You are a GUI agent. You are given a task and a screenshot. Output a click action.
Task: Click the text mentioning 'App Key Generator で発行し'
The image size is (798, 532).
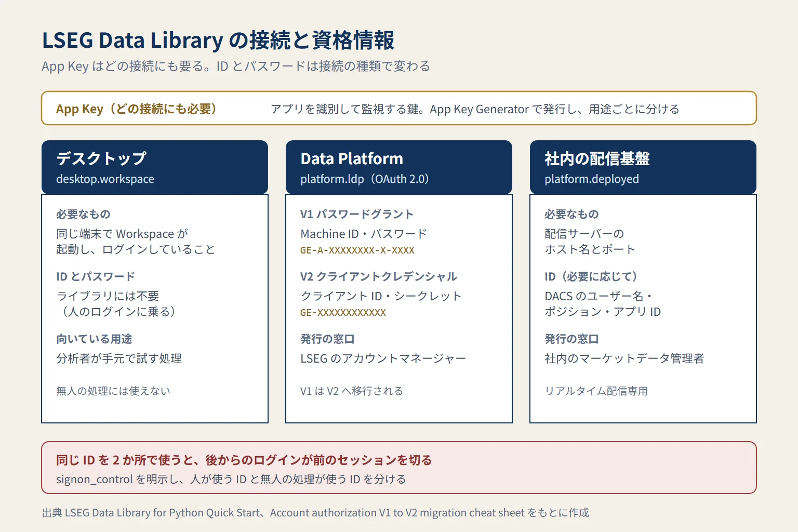(475, 109)
